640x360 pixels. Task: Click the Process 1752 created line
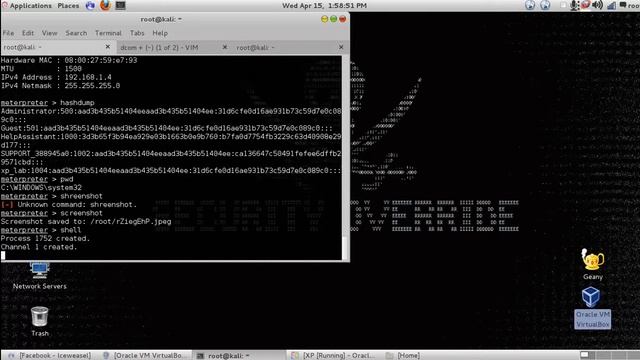tap(45, 238)
